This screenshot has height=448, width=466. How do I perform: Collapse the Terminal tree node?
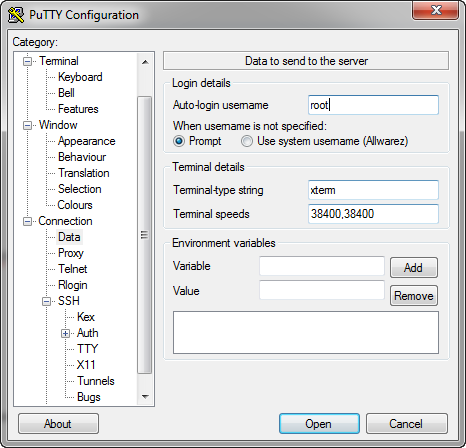(x=27, y=62)
